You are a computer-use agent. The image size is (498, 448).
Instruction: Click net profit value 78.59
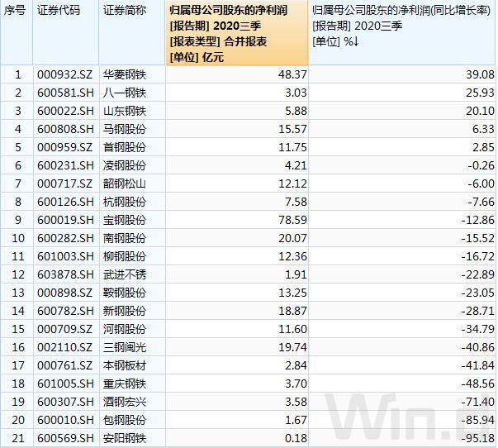tap(293, 220)
